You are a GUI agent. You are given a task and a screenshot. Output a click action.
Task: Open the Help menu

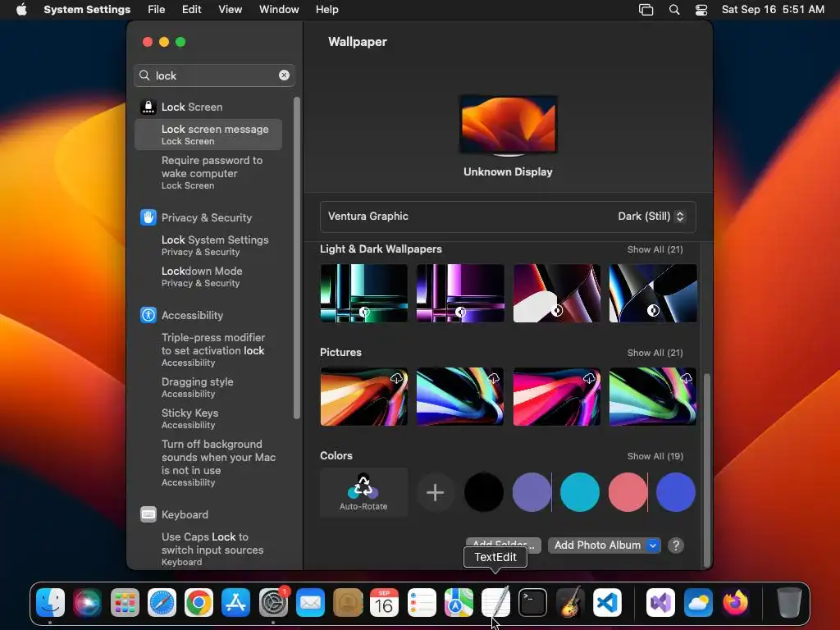326,10
